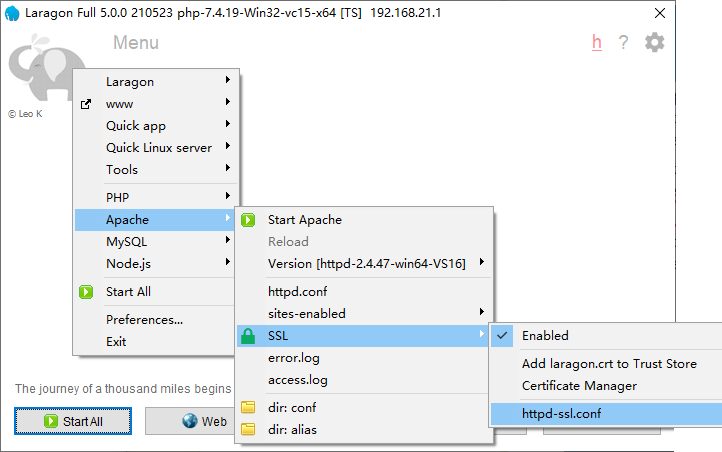Click the green padlock icon beside SSL

coord(248,336)
